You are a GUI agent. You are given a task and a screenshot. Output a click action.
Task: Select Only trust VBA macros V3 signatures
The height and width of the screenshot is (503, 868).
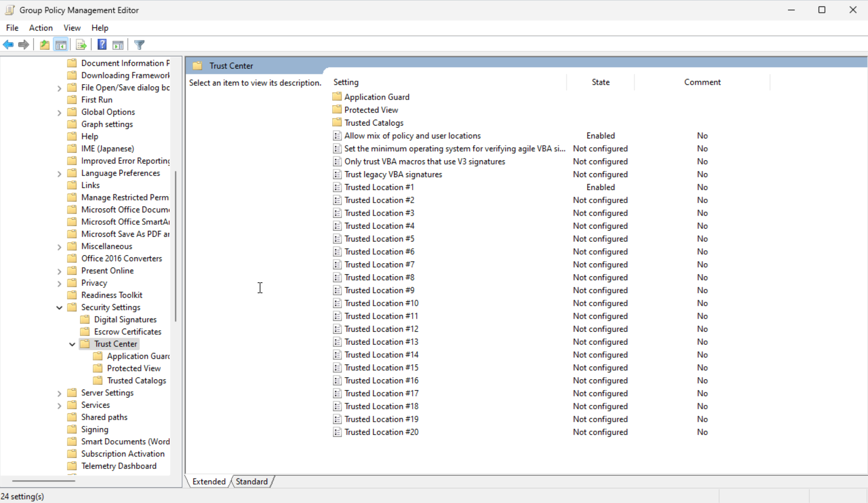click(x=425, y=161)
